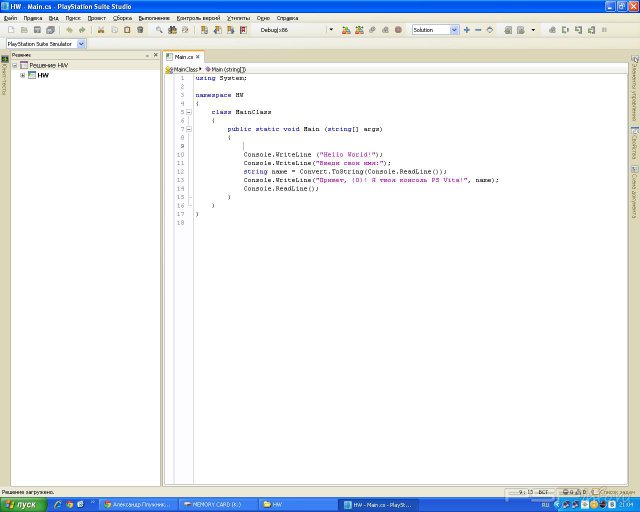Click the Cut scissors toolbar icon
The width and height of the screenshot is (640, 512).
click(101, 30)
